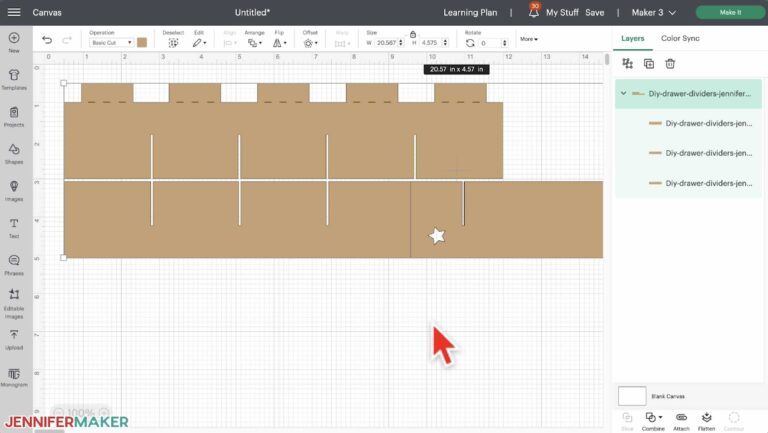768x433 pixels.
Task: Click the Untitled* project name
Action: pyautogui.click(x=252, y=12)
